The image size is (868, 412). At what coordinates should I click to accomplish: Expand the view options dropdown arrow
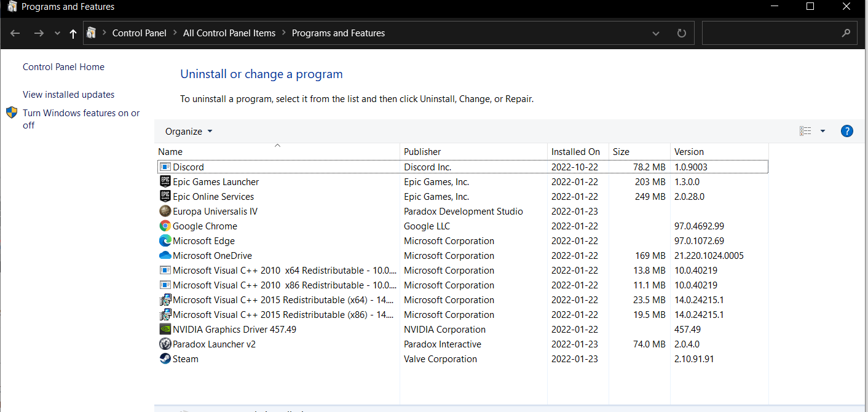pos(823,131)
